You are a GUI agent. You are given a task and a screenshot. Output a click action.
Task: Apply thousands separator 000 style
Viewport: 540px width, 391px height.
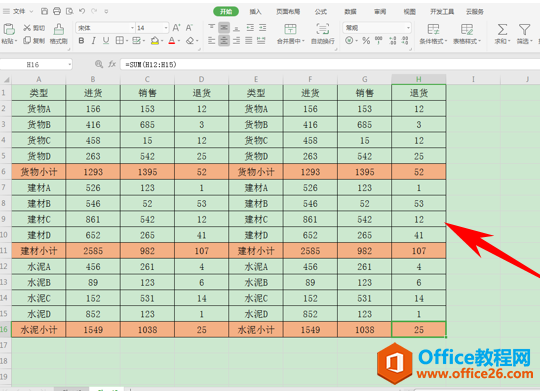pyautogui.click(x=378, y=41)
